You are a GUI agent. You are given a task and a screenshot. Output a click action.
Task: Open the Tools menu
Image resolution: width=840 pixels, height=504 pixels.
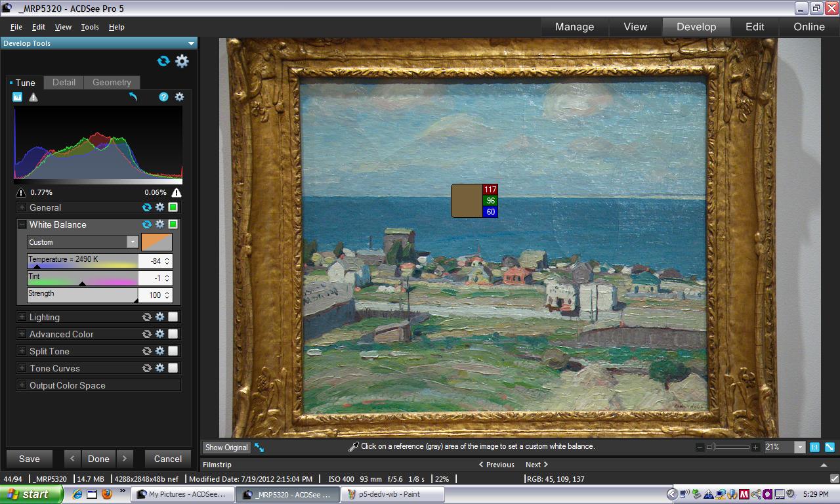point(90,27)
